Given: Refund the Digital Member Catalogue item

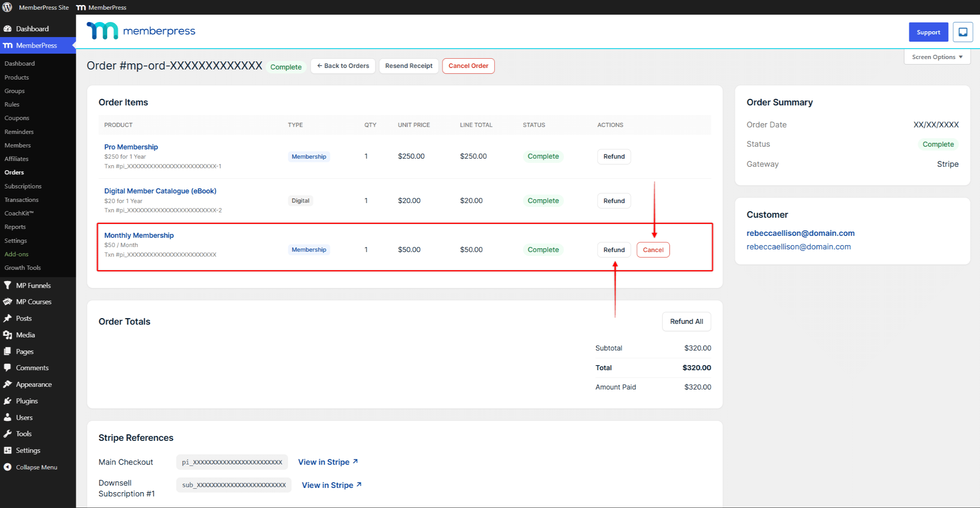Looking at the screenshot, I should pyautogui.click(x=614, y=201).
